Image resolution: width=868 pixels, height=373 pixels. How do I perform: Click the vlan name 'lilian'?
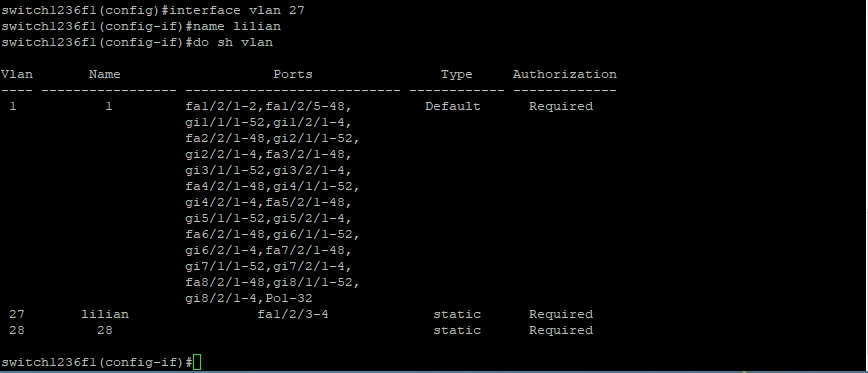point(105,314)
